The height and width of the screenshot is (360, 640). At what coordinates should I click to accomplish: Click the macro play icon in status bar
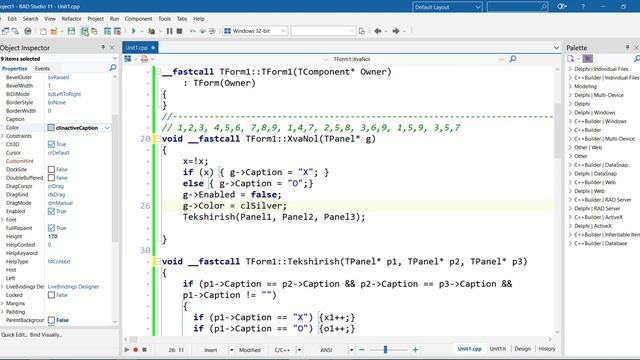(127, 350)
